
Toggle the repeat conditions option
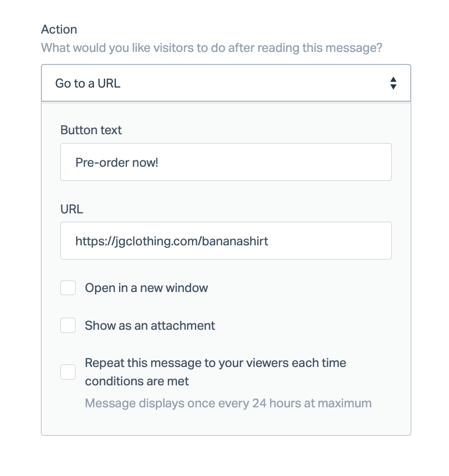215,363
